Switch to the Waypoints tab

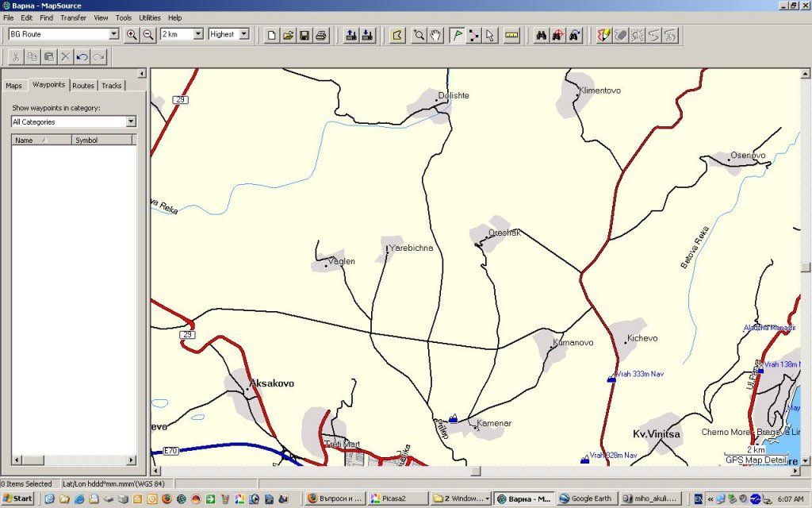pos(48,84)
